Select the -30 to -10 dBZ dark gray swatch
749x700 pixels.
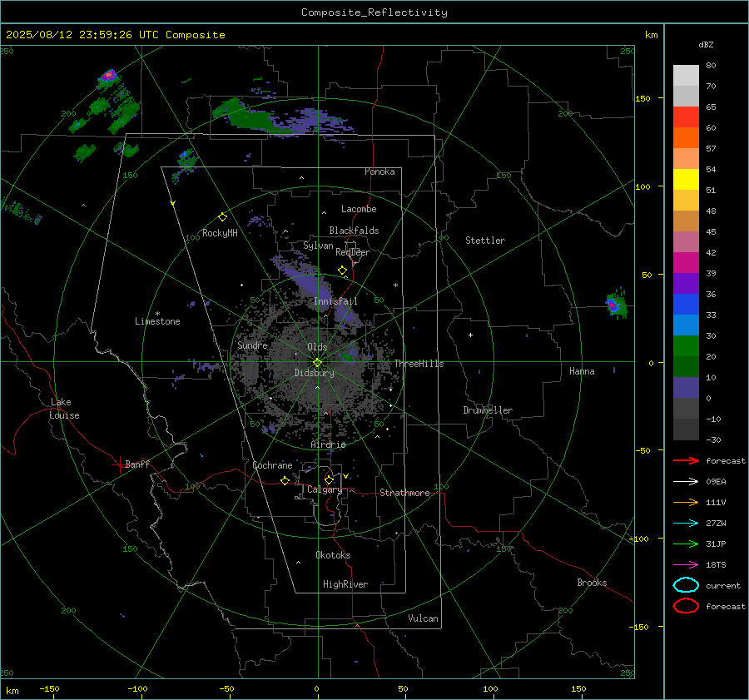coord(686,429)
